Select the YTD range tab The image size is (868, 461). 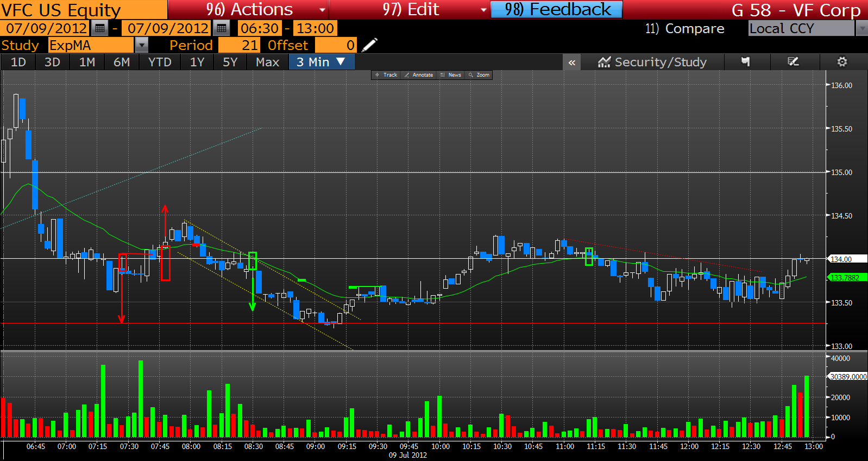pos(160,62)
